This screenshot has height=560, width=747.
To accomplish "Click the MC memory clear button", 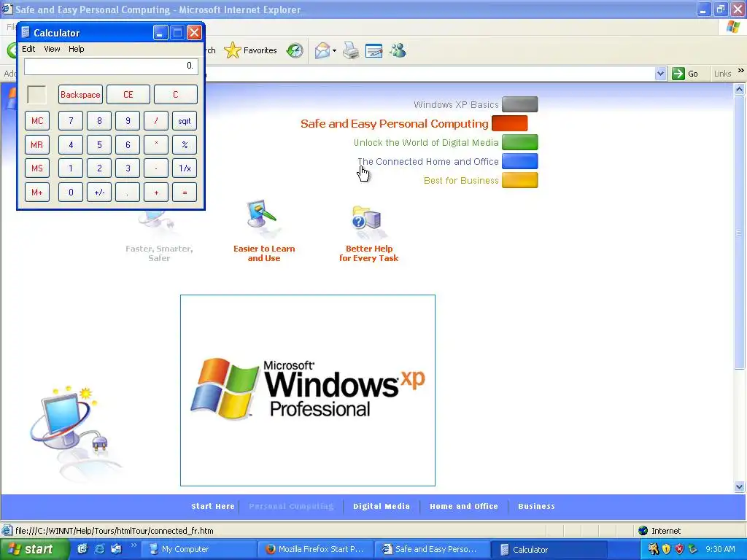I will 37,121.
